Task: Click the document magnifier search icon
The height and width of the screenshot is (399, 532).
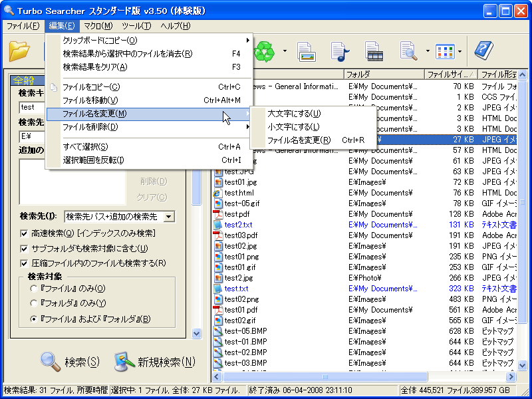Action: (408, 52)
